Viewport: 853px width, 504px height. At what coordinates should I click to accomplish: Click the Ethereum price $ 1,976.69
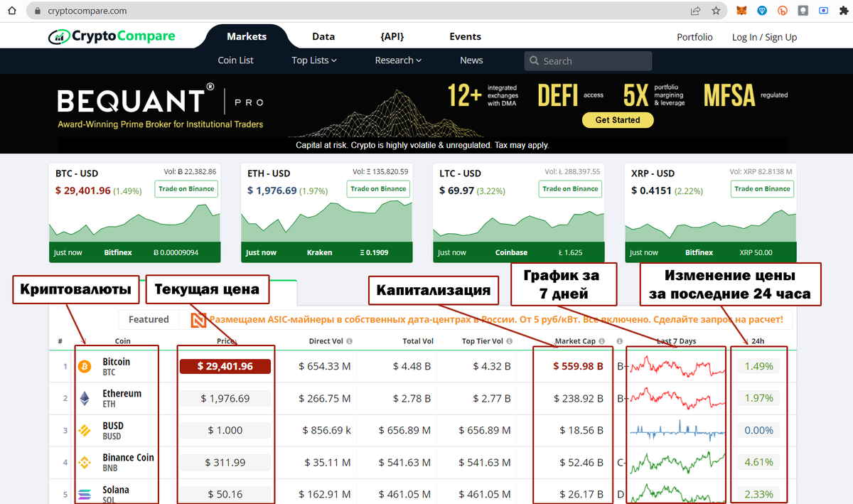[225, 399]
